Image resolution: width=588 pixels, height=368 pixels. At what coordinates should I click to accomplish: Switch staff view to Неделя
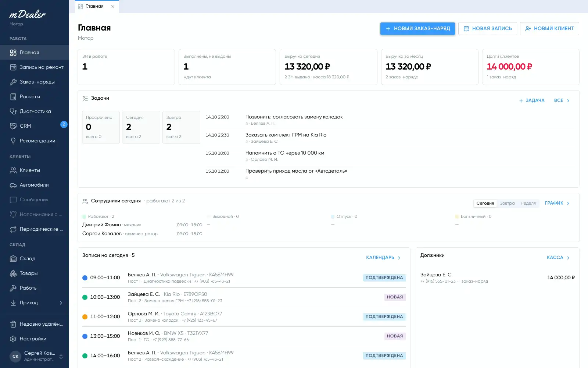(x=528, y=203)
